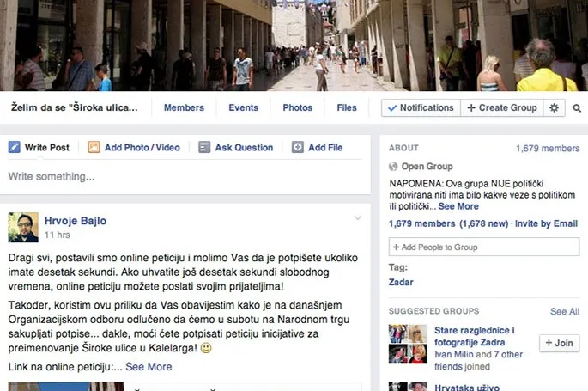
Task: Open group search magnifier icon
Action: coord(577,108)
